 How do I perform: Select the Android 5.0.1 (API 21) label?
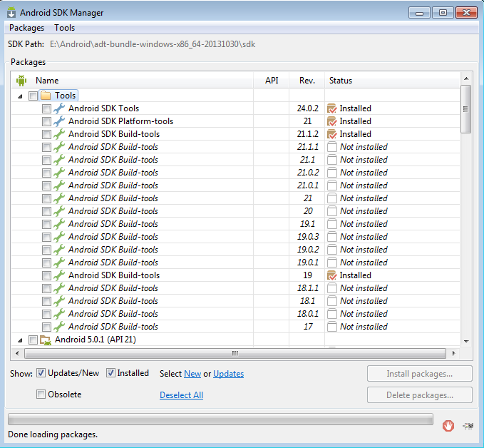[96, 340]
